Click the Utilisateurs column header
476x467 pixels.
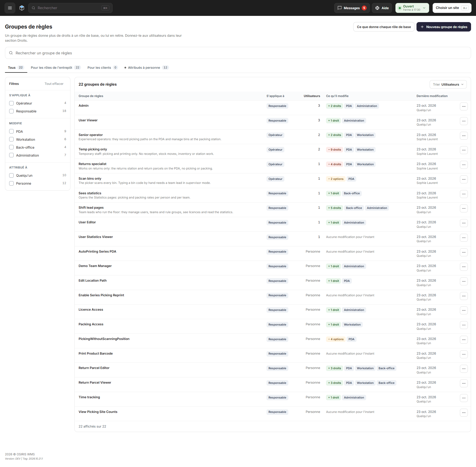[312, 96]
